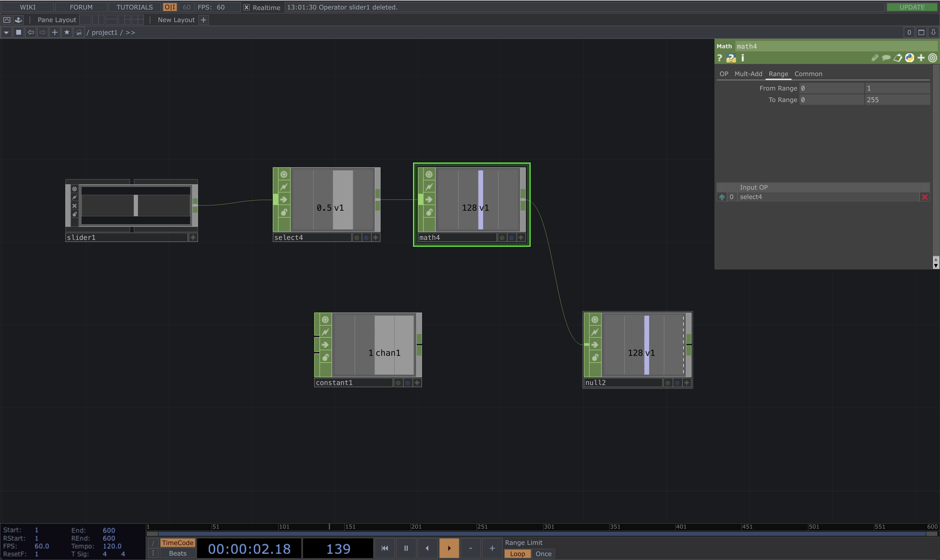Select the four-pane grid layout
Screen dimensions: 940x560
137,20
